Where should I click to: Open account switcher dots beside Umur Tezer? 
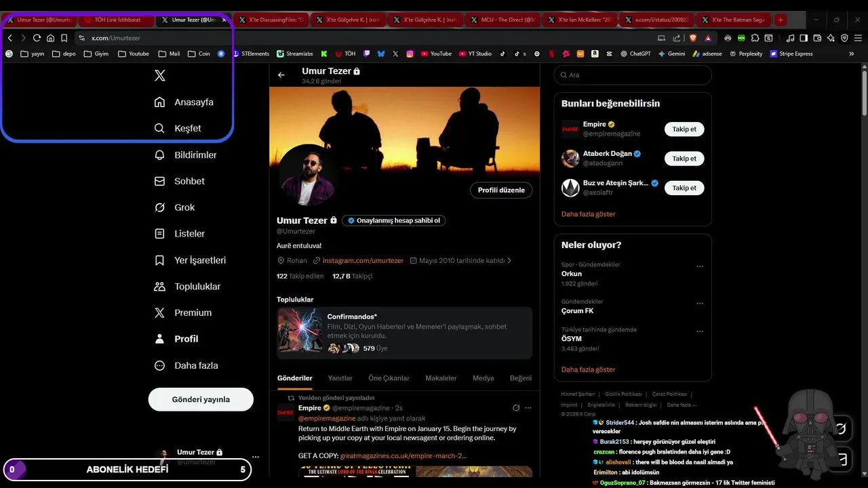[256, 457]
